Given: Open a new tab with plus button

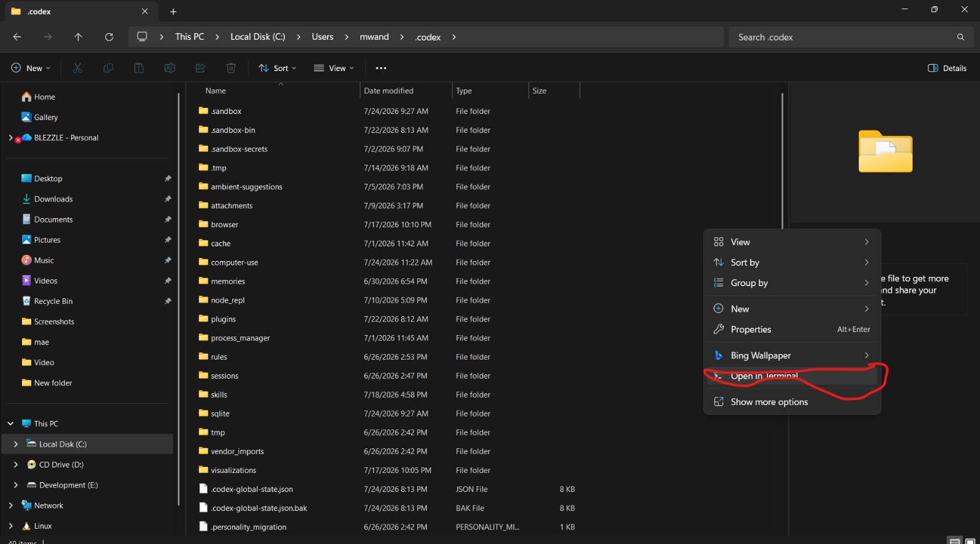Looking at the screenshot, I should pyautogui.click(x=173, y=12).
